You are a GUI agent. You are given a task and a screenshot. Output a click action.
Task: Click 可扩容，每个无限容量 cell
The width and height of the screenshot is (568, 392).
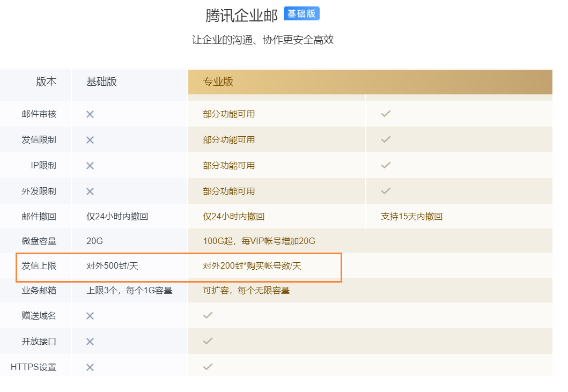[x=246, y=291]
